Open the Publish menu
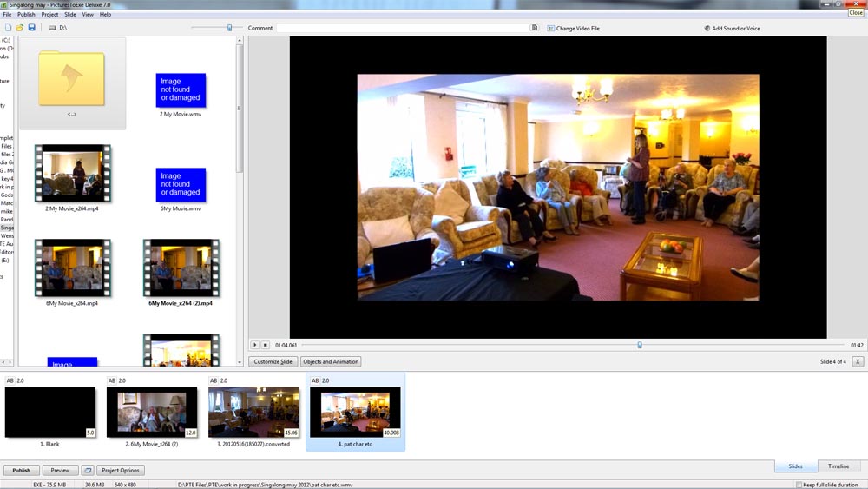Viewport: 868px width, 489px height. (26, 15)
